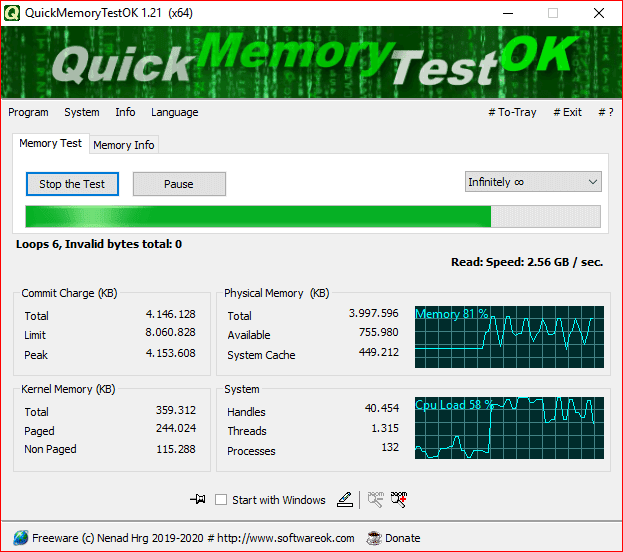The height and width of the screenshot is (552, 623).
Task: Click Commit Charge Peak value 4.153.608
Action: click(170, 353)
